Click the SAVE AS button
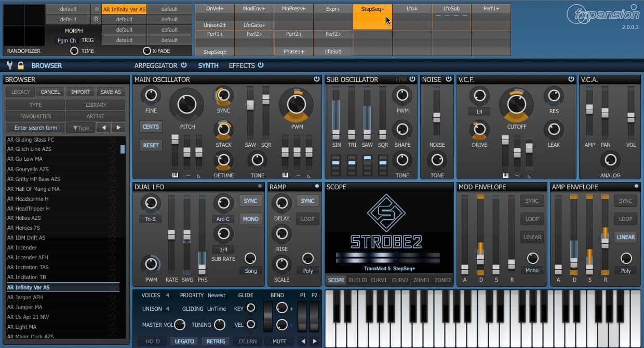The width and height of the screenshot is (644, 348). [111, 92]
